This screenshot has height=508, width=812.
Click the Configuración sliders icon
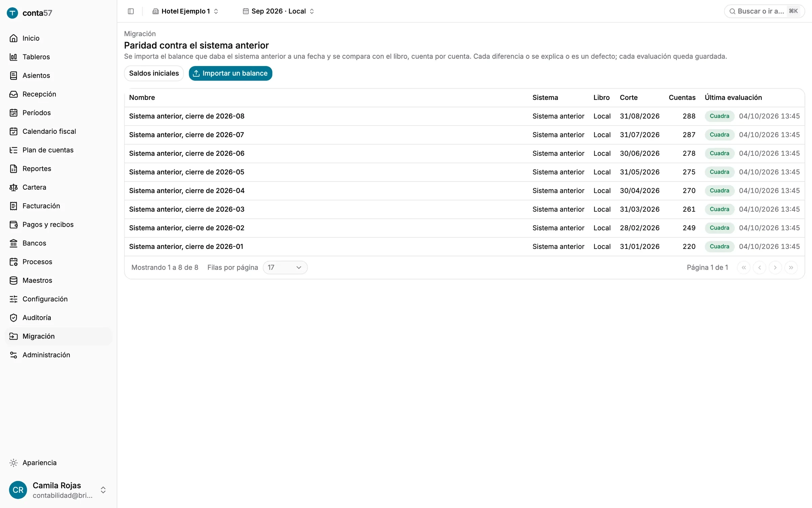click(14, 299)
